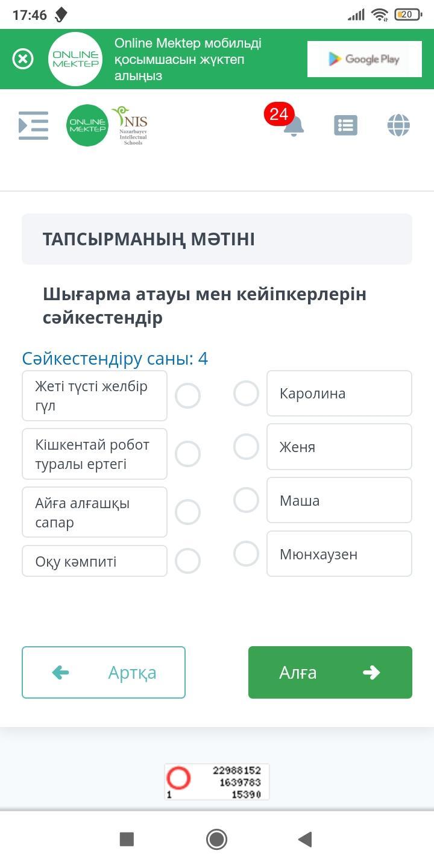Select the radio next to Оқу кәмпиті

pyautogui.click(x=187, y=561)
